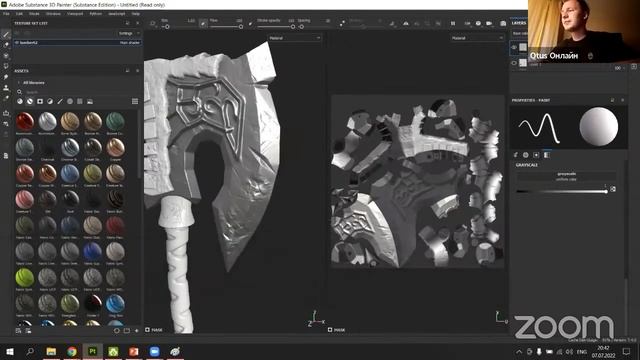Click the pause engine icon in toolbar
Screen dimensions: 640x360
point(453,24)
